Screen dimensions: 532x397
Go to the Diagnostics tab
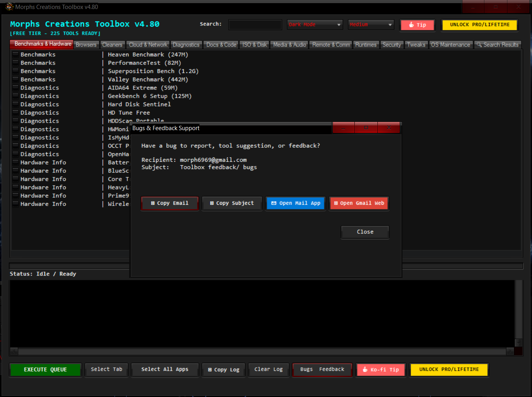tap(186, 45)
